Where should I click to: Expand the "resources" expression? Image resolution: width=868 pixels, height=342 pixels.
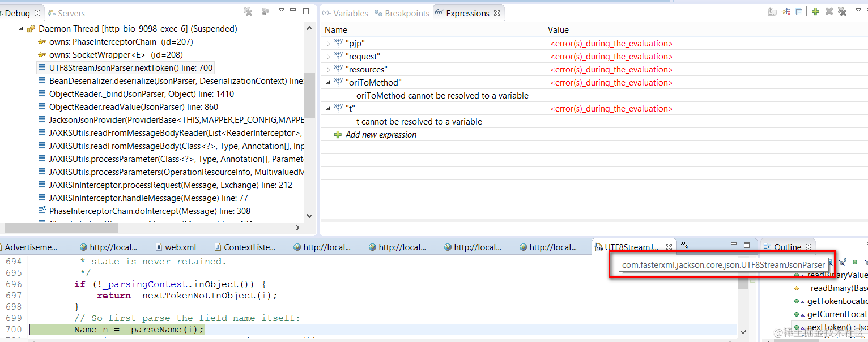click(328, 70)
